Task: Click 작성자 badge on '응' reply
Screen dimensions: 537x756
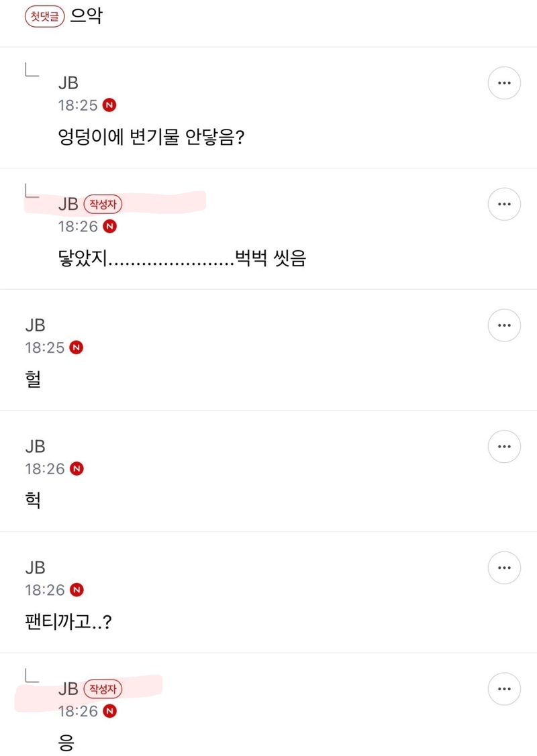Action: coord(103,688)
